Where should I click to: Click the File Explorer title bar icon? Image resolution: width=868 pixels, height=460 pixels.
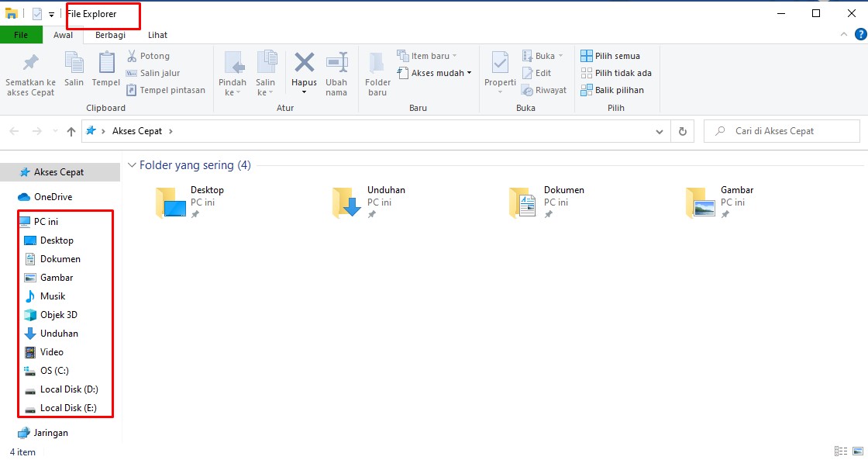coord(11,13)
